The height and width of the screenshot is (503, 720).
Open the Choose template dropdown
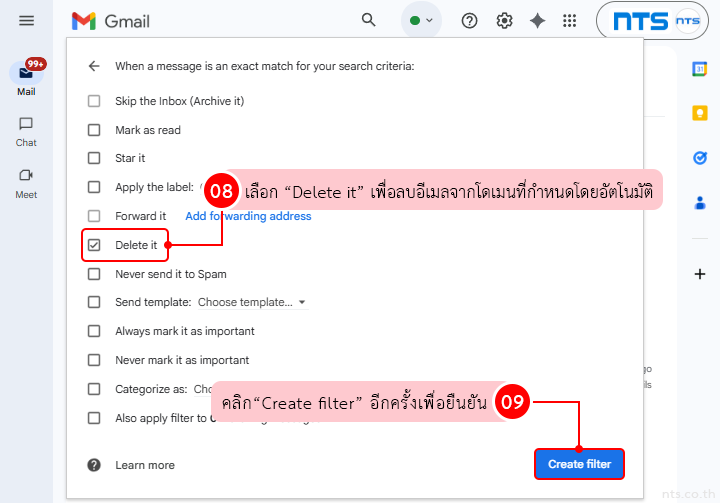(x=252, y=302)
